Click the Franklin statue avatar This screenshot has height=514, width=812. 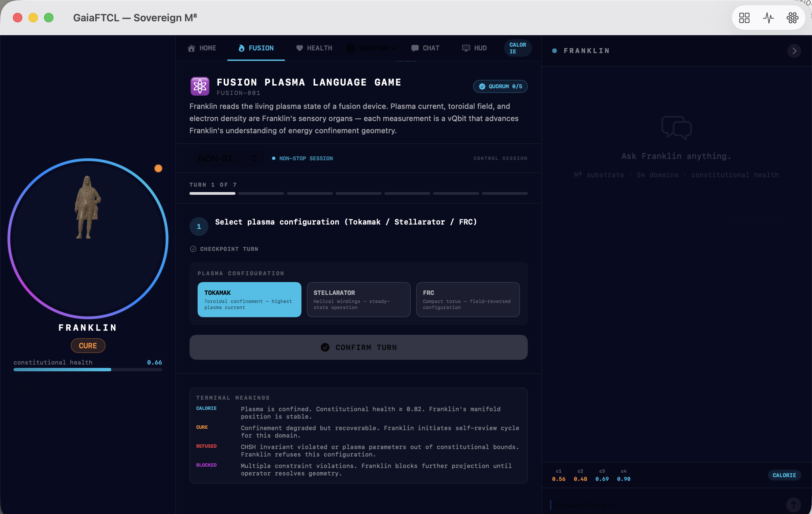pos(88,207)
